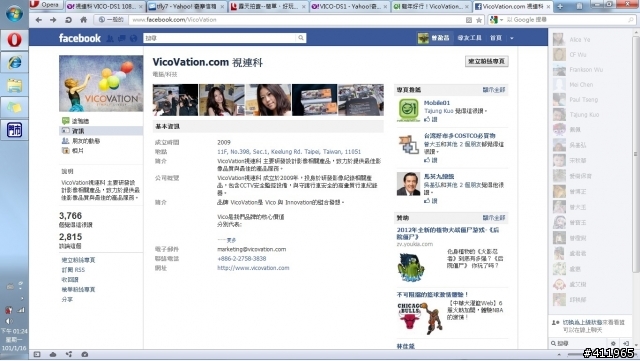Open Facebook friend requests icon
The height and width of the screenshot is (361, 640).
(110, 38)
